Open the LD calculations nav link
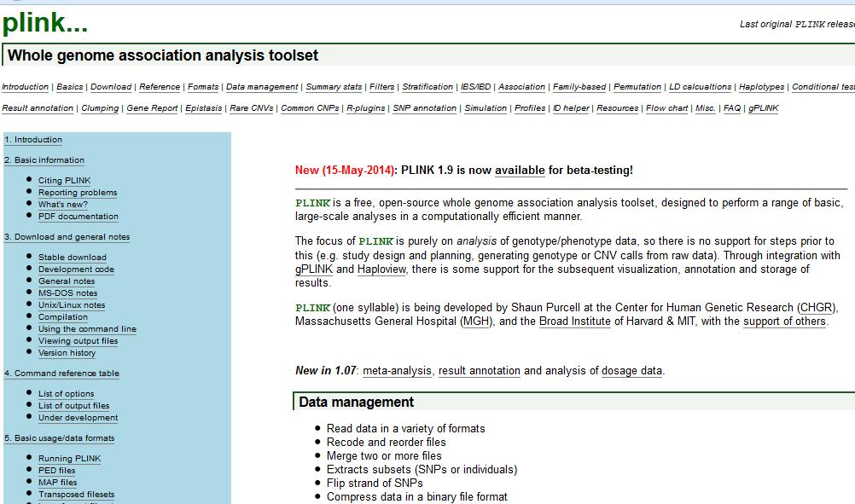This screenshot has width=855, height=504. 701,87
